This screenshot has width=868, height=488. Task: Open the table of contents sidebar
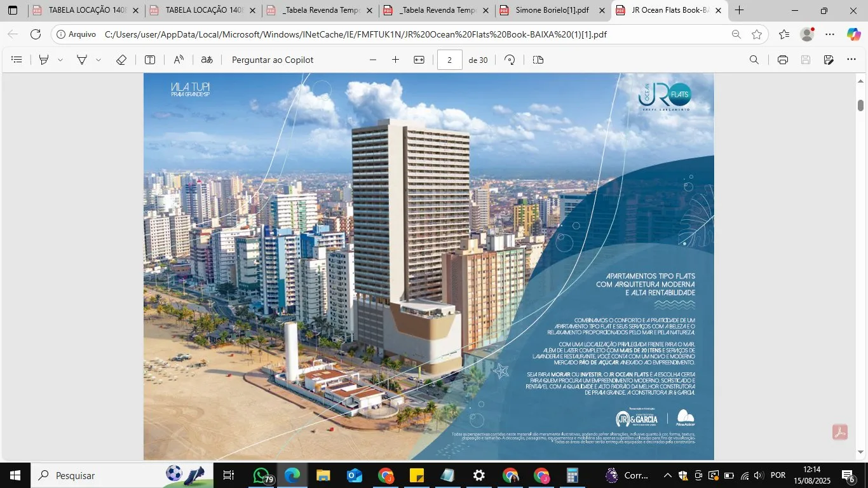coord(17,60)
